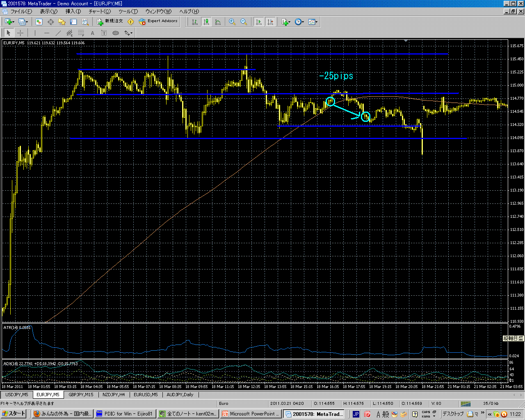Select the horizontal line drawing tool
Image resolution: width=525 pixels, height=420 pixels.
(x=47, y=33)
